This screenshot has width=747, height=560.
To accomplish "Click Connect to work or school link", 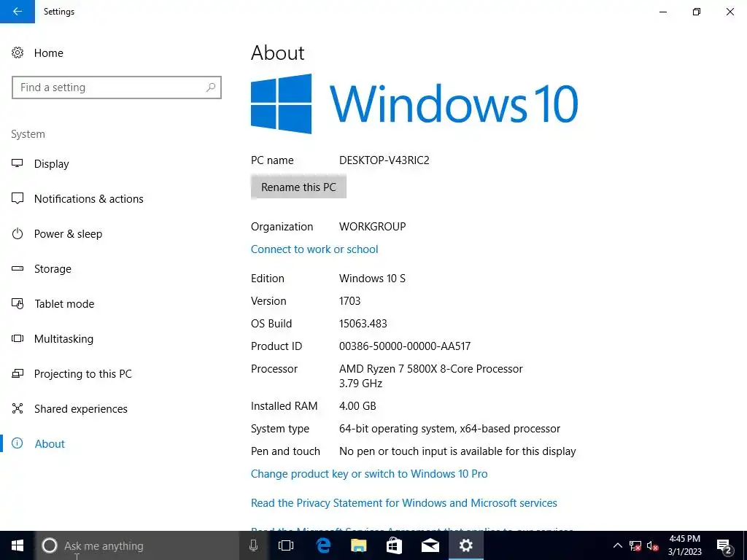I will pyautogui.click(x=314, y=249).
